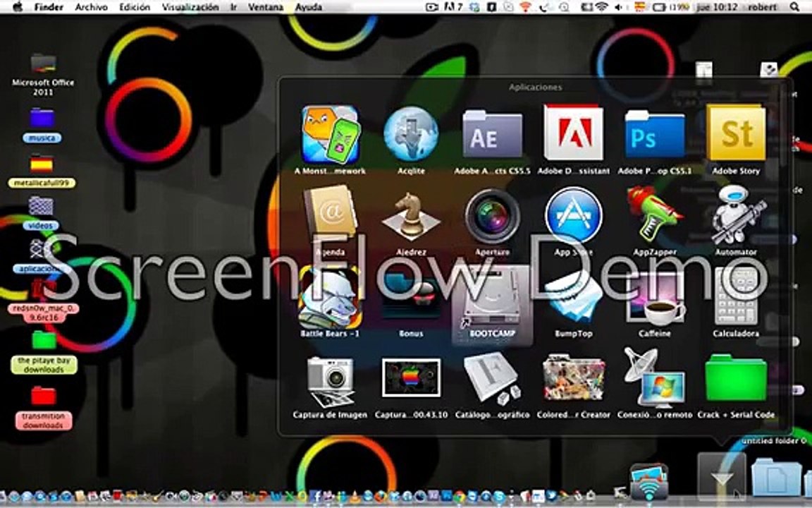Launch Conexión a Escritorio remoto
Screen dimensions: 812x508
tap(655, 378)
